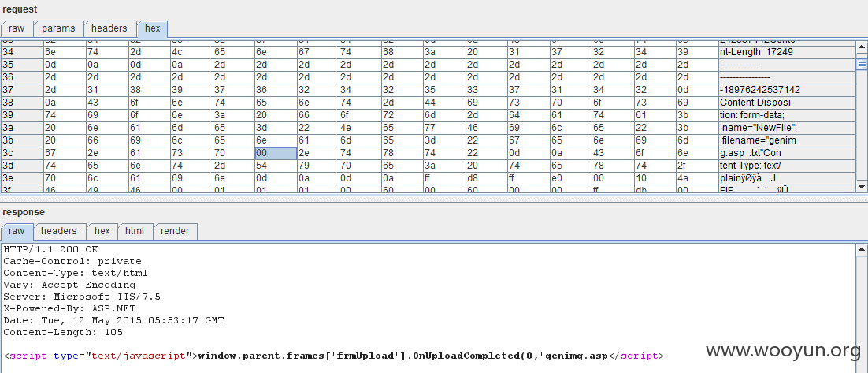Switch to the response hex tab
The image size is (868, 373).
(102, 231)
